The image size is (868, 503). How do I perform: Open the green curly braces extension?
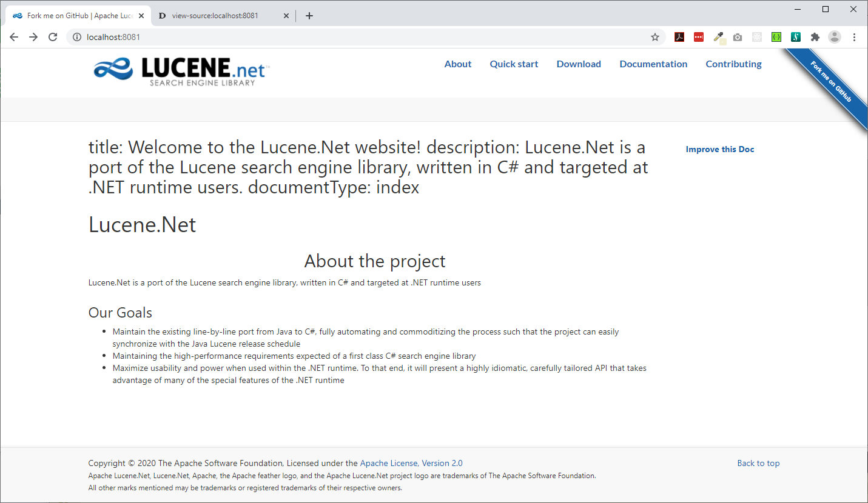click(x=776, y=37)
